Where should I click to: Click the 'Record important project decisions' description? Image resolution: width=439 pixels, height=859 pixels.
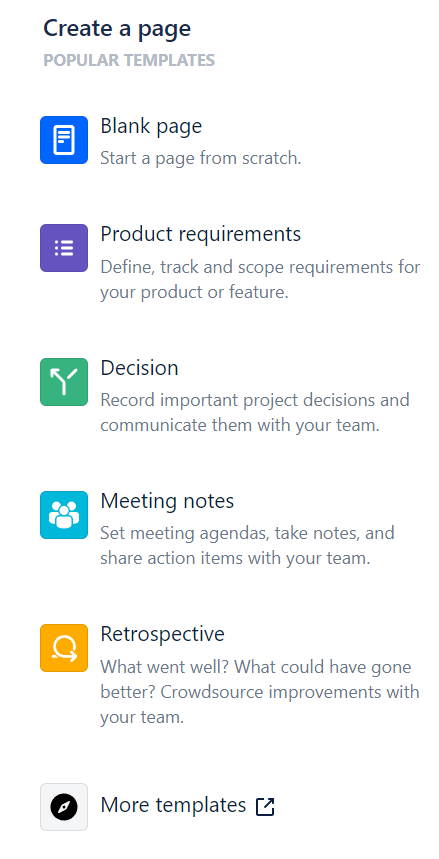[x=255, y=413]
